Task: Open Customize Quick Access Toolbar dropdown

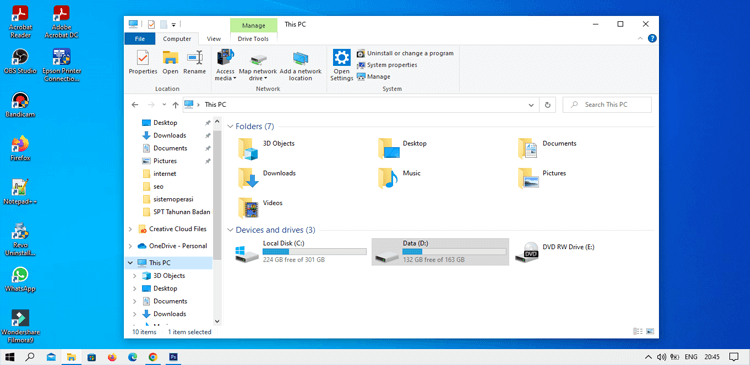Action: coord(174,24)
